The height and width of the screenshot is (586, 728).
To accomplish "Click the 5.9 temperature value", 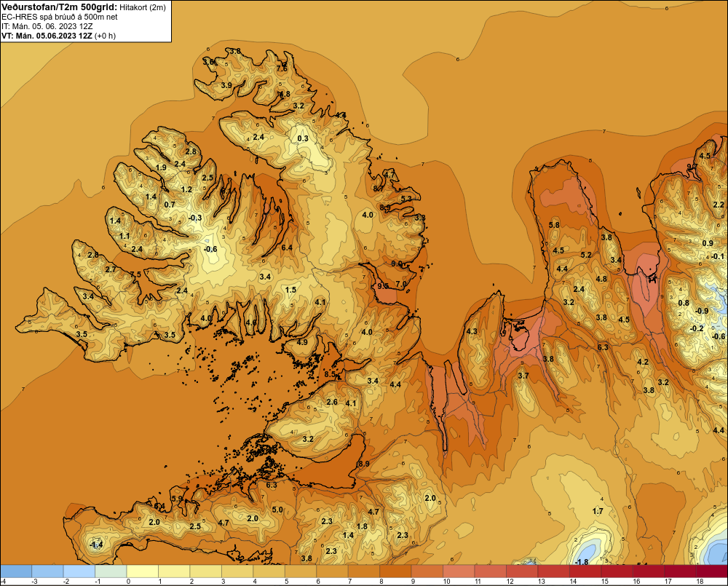I will [177, 499].
